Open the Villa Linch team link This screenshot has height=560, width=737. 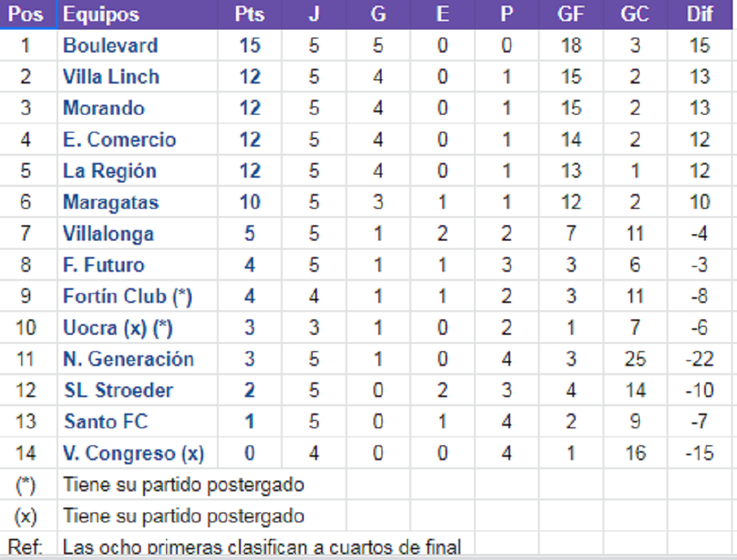click(x=111, y=77)
